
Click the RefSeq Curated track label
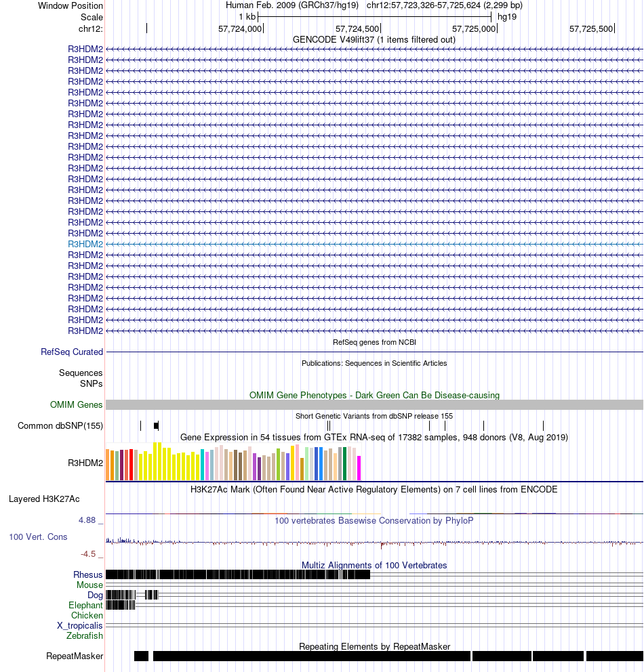tap(72, 352)
